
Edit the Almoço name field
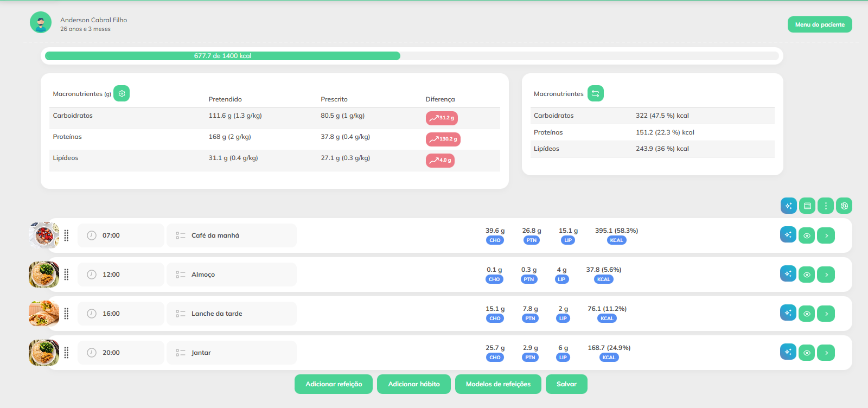232,275
